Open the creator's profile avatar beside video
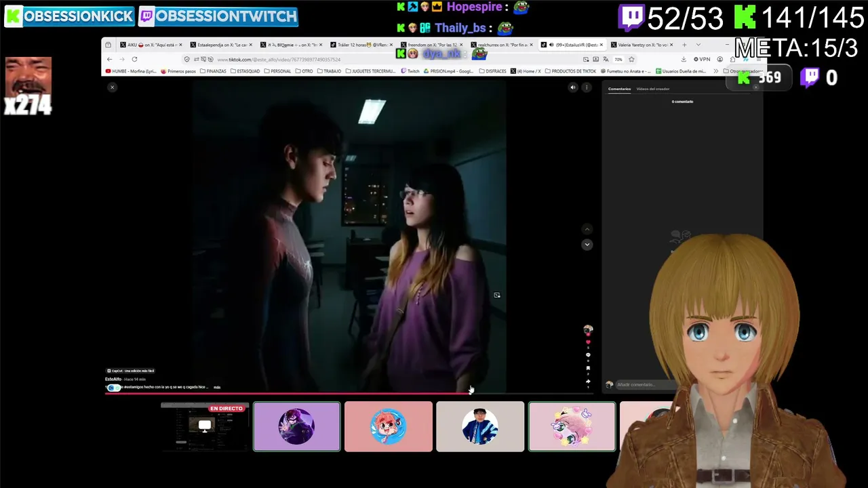 pyautogui.click(x=588, y=329)
